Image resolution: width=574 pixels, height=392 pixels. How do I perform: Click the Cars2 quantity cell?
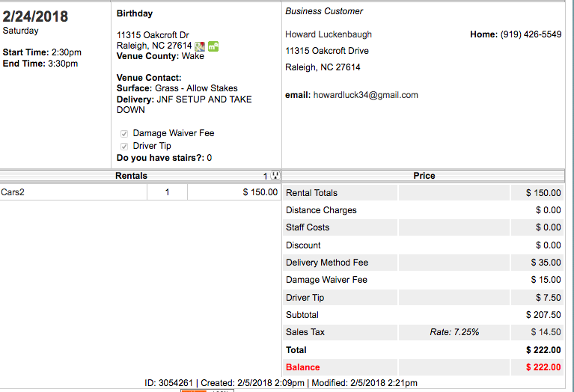pos(167,192)
